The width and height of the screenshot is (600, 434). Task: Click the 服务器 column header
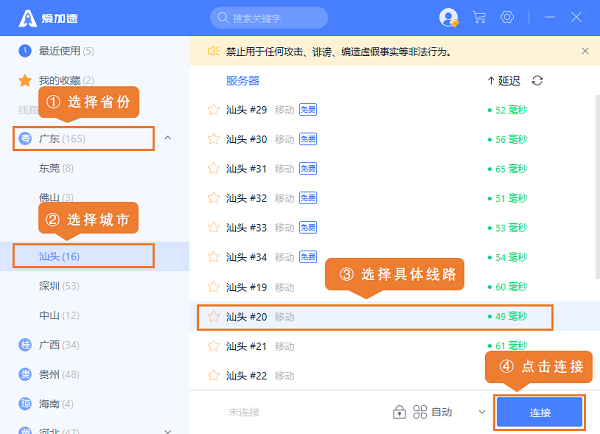[x=243, y=81]
